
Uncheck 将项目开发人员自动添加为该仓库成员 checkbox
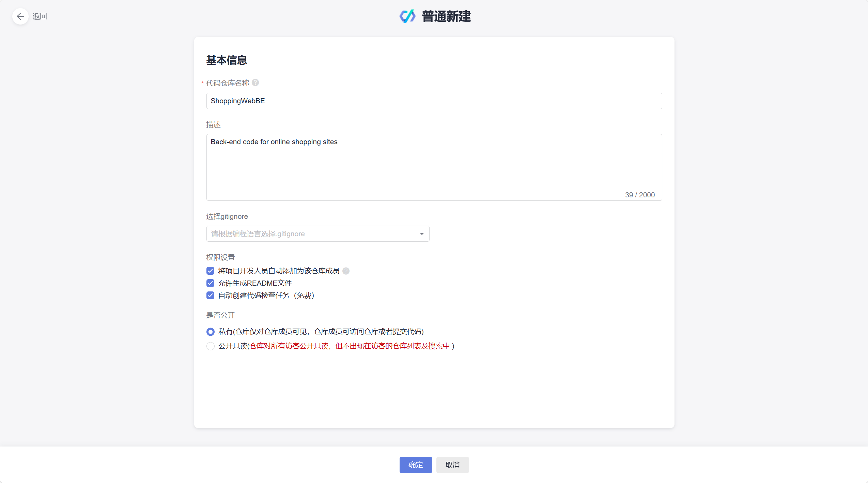click(211, 271)
